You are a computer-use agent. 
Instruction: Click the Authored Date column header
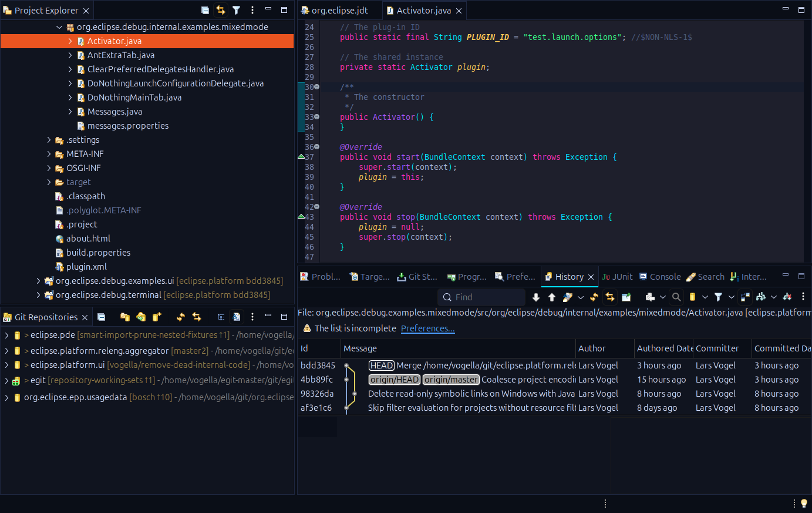pyautogui.click(x=663, y=348)
